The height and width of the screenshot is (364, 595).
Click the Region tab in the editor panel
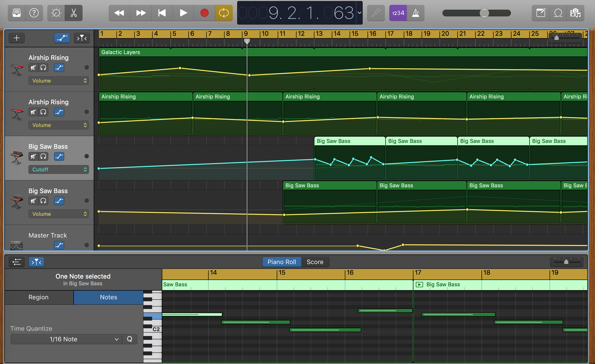pyautogui.click(x=39, y=297)
